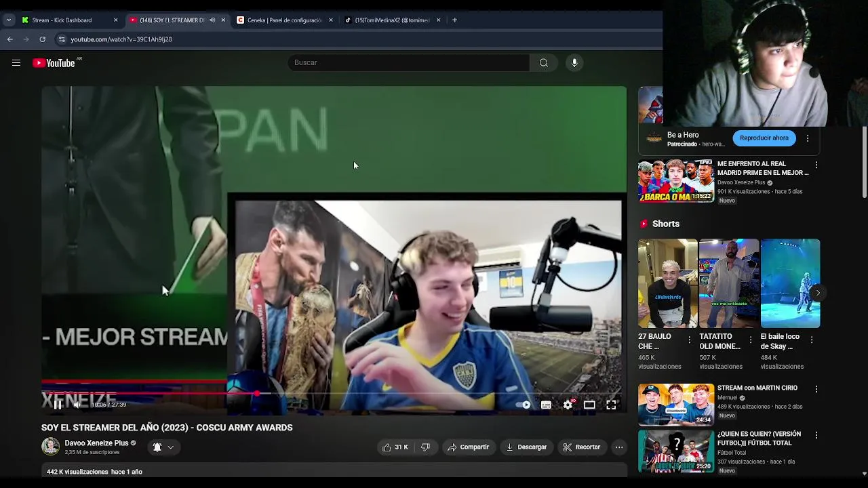Viewport: 868px width, 488px height.
Task: Click the Shorts section heading
Action: (666, 224)
